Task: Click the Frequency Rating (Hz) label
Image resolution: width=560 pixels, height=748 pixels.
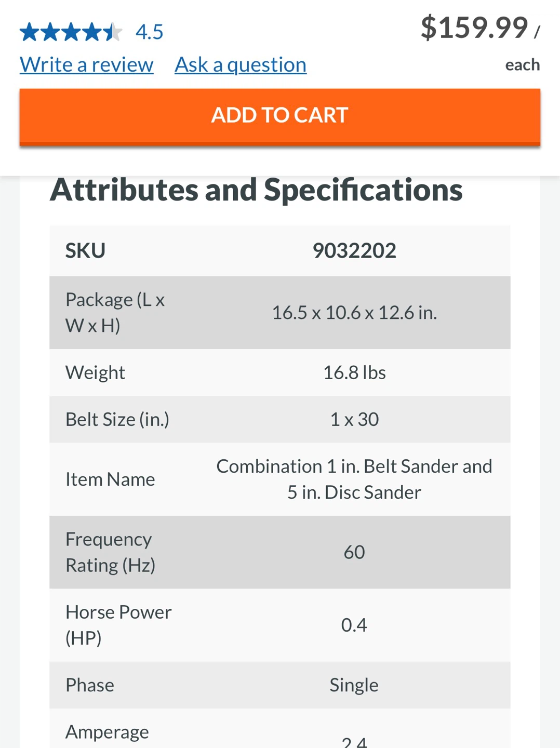Action: 110,552
